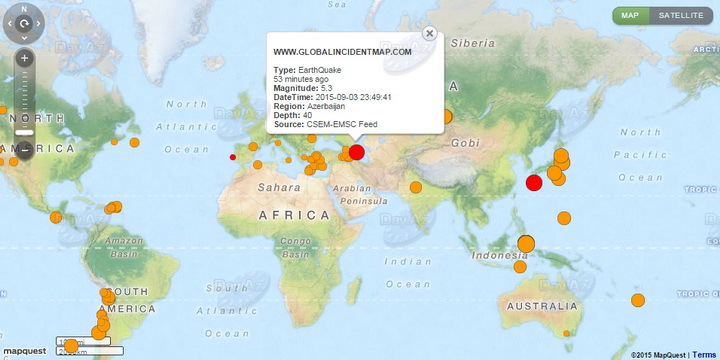Zoom out with the minus button
The image size is (720, 360).
pos(25,150)
